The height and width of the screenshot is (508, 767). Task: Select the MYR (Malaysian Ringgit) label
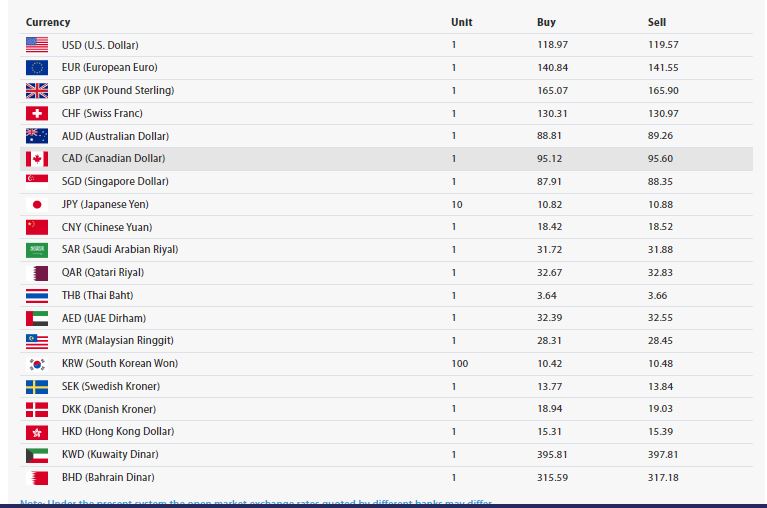coord(118,341)
